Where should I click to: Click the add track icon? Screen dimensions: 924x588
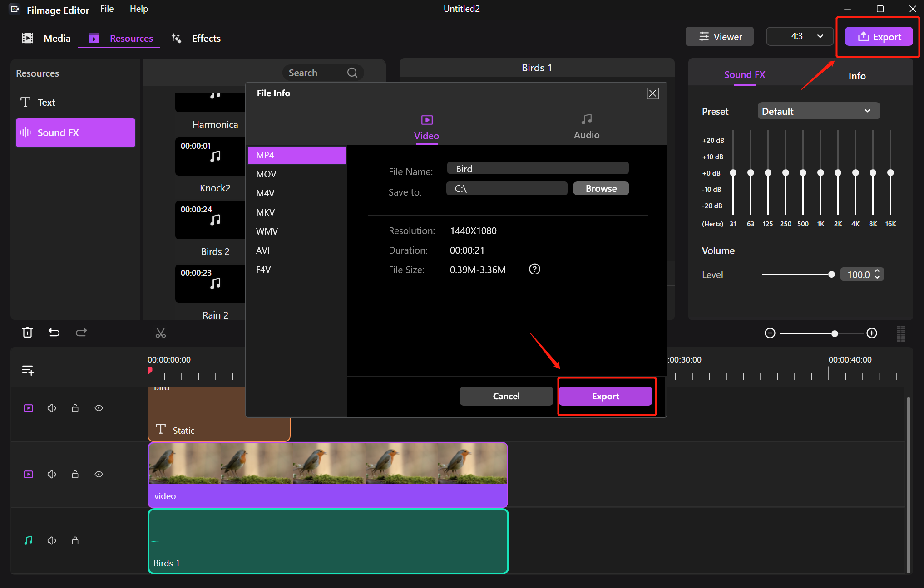(x=28, y=370)
